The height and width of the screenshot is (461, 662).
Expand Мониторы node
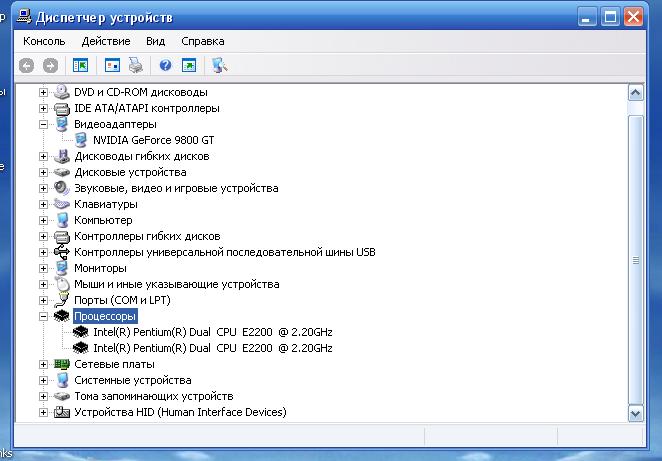point(43,268)
